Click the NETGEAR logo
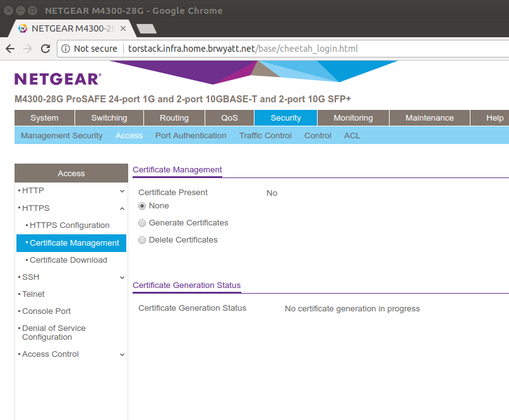The width and height of the screenshot is (509, 420). point(57,79)
